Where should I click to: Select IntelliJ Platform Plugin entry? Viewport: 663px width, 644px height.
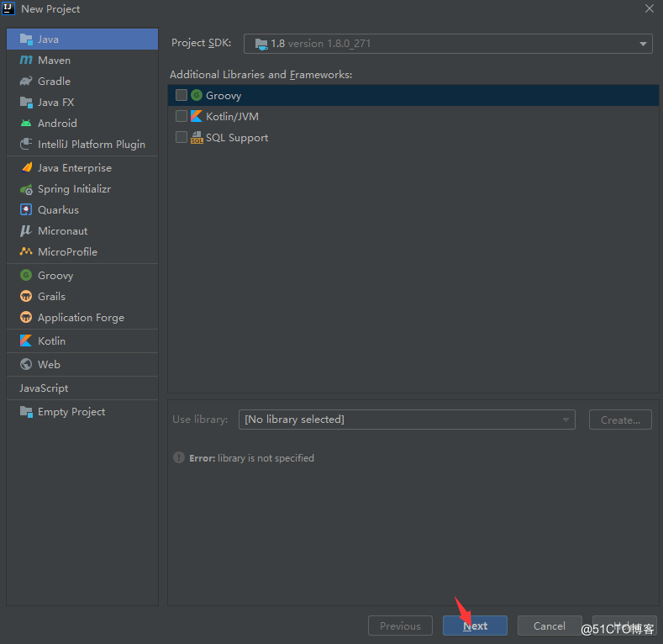[x=82, y=144]
